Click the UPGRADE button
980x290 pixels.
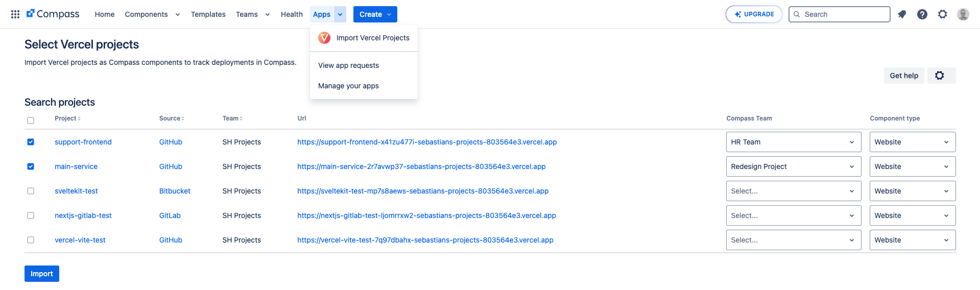pyautogui.click(x=754, y=14)
